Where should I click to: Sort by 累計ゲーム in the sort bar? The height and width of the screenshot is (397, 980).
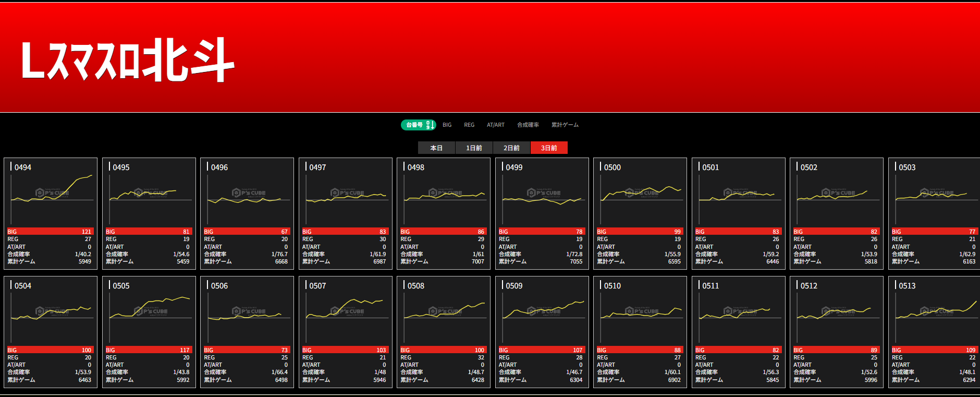565,125
